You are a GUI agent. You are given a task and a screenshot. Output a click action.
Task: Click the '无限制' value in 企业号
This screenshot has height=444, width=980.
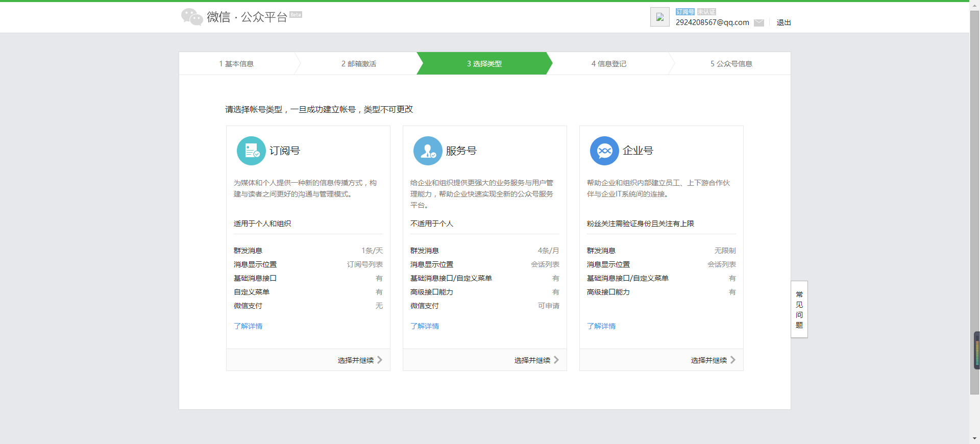(725, 251)
